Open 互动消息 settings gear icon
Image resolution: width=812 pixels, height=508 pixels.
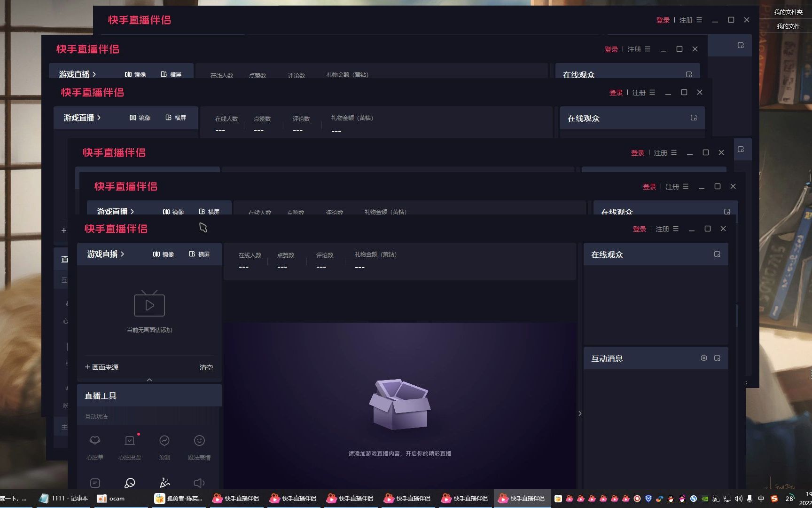704,358
